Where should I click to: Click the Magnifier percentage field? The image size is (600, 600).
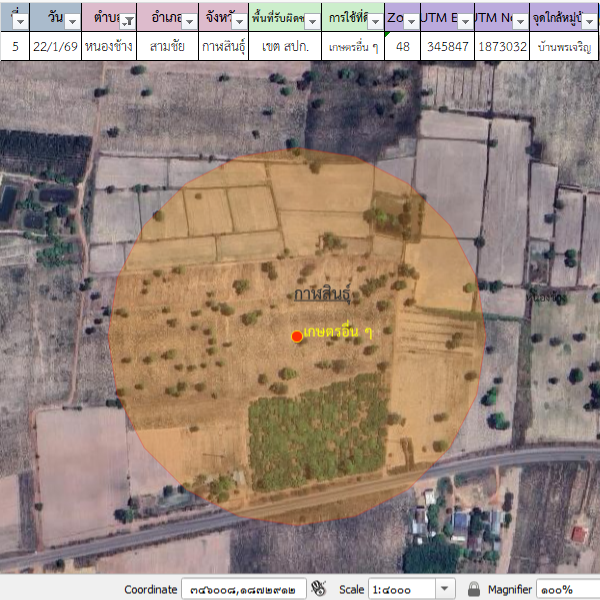[567, 589]
